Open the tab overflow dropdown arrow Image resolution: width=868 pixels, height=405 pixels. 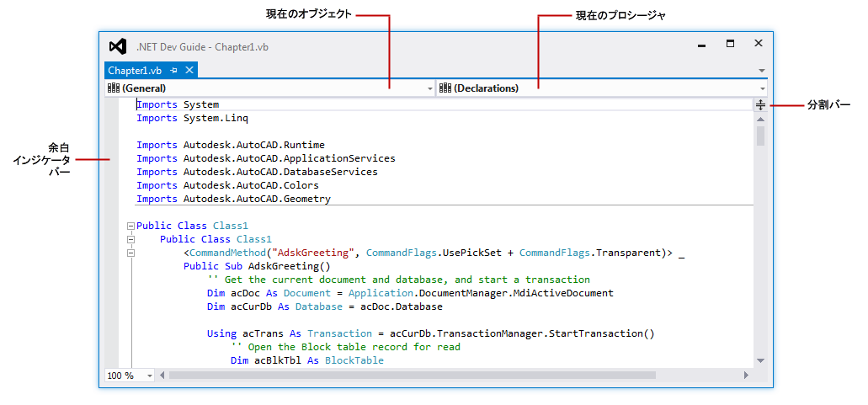point(762,71)
